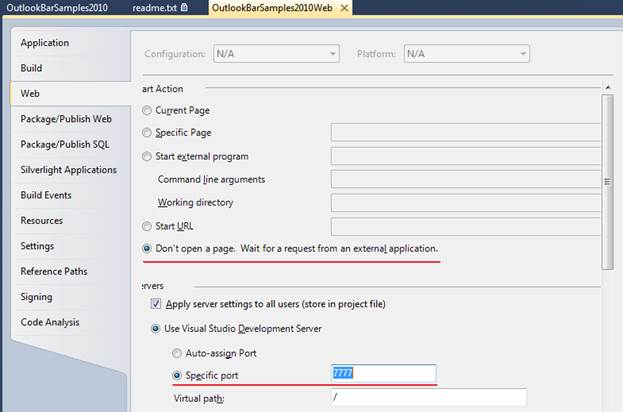Open the Reference Paths page
The image size is (623, 412).
(x=53, y=271)
